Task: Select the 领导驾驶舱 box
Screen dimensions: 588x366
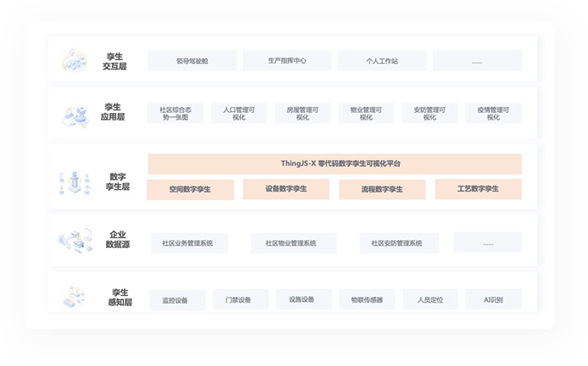Action: pyautogui.click(x=192, y=61)
